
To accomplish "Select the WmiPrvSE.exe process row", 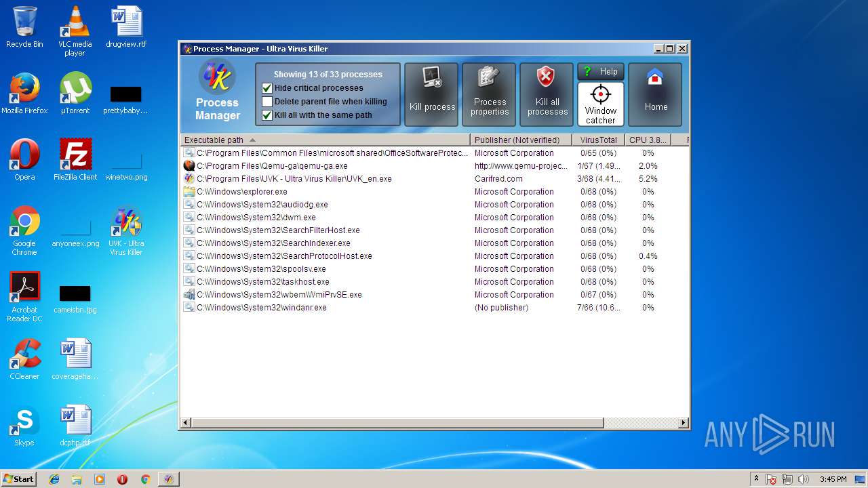I will click(x=434, y=295).
